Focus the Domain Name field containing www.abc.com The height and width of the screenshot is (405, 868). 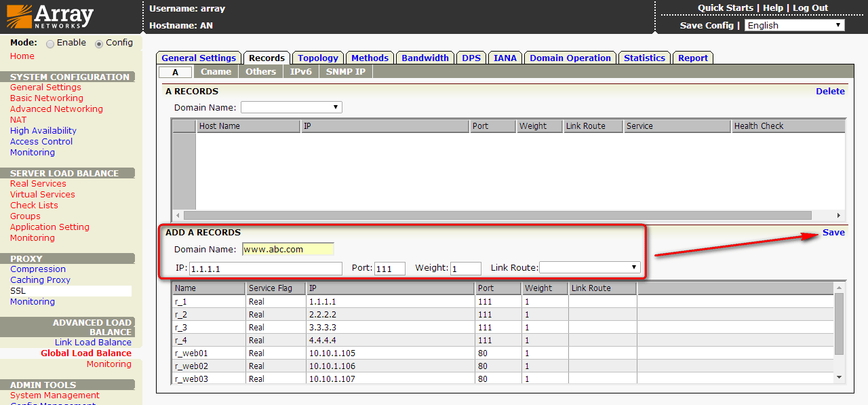click(x=288, y=249)
